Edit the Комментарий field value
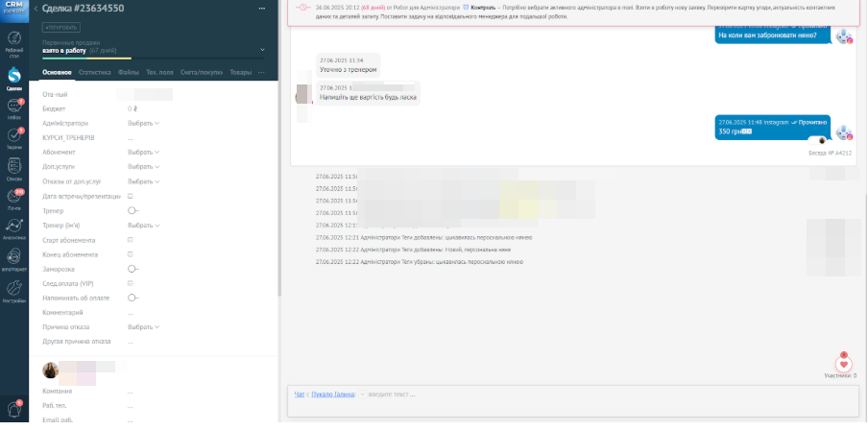This screenshot has width=868, height=430. (131, 313)
